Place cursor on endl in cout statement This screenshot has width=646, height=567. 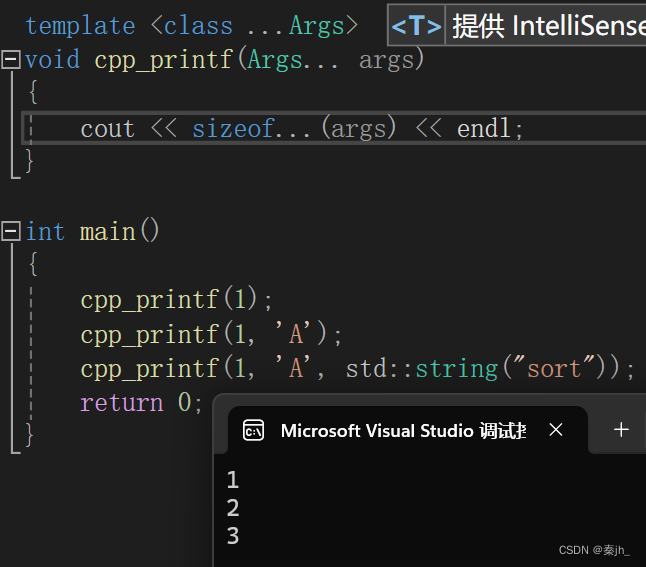click(x=486, y=129)
